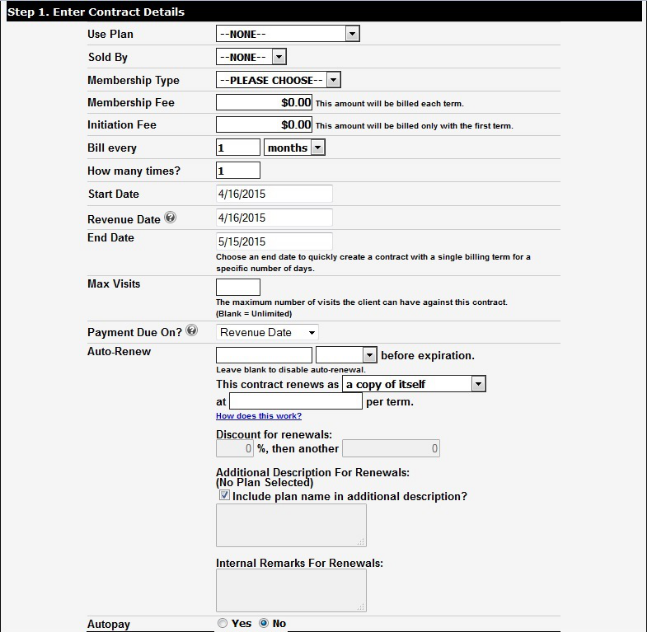Focus the Membership Fee amount field
This screenshot has height=632, width=647.
(x=264, y=102)
